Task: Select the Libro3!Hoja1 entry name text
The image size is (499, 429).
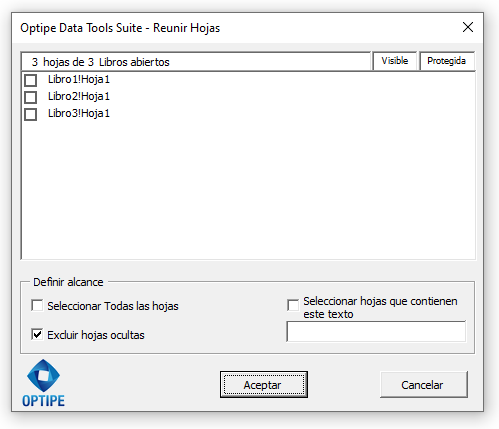Action: point(79,113)
